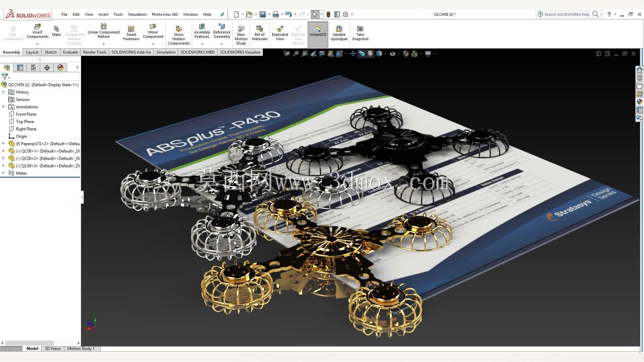Screen dimensions: 644x362
Task: Toggle the Select cursor tool
Action: [x=315, y=14]
